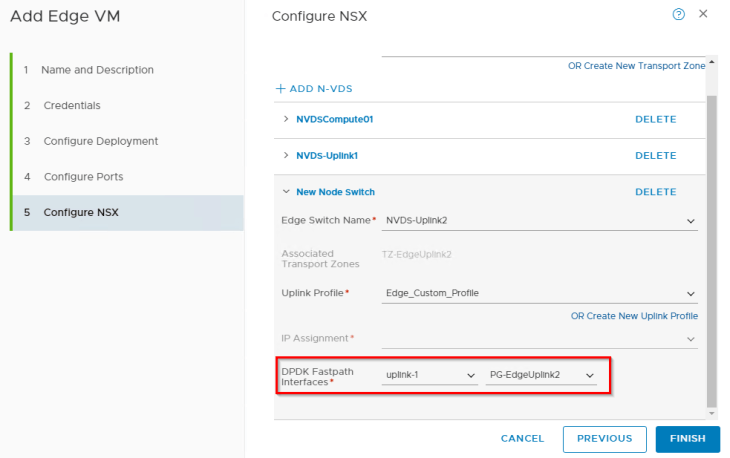
Task: Go to Configure Ports step
Action: click(83, 177)
